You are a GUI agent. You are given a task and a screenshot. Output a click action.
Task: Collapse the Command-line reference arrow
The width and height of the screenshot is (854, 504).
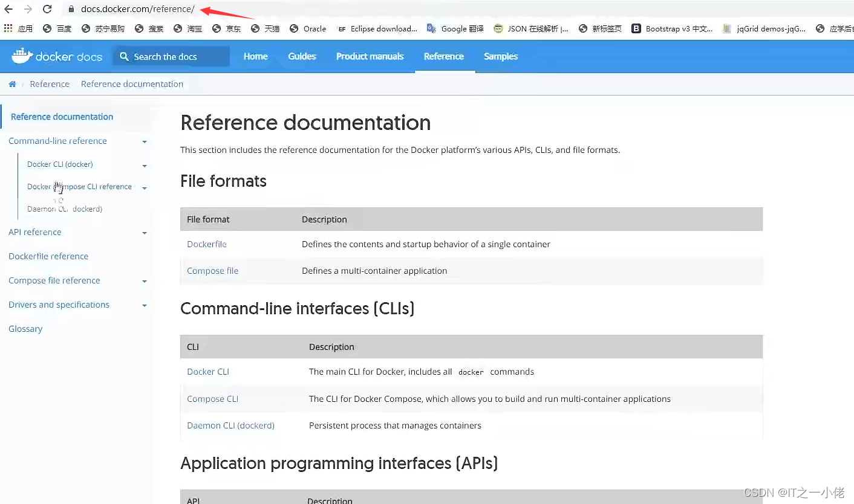tap(145, 142)
